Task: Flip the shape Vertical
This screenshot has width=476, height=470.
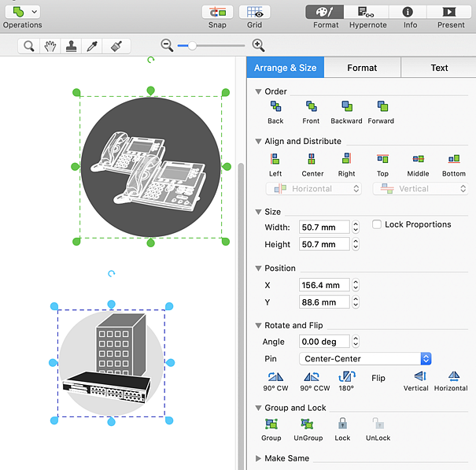Action: [x=419, y=377]
